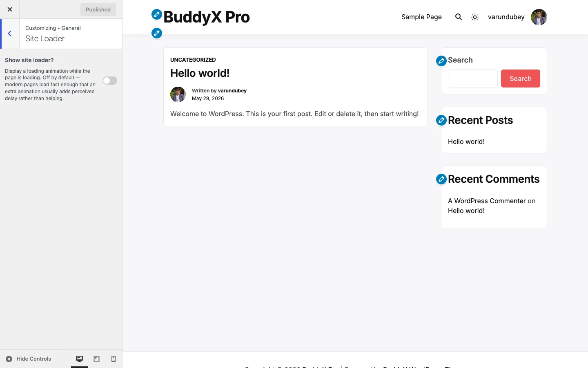The width and height of the screenshot is (588, 368).
Task: Switch to desktop preview device
Action: 80,359
